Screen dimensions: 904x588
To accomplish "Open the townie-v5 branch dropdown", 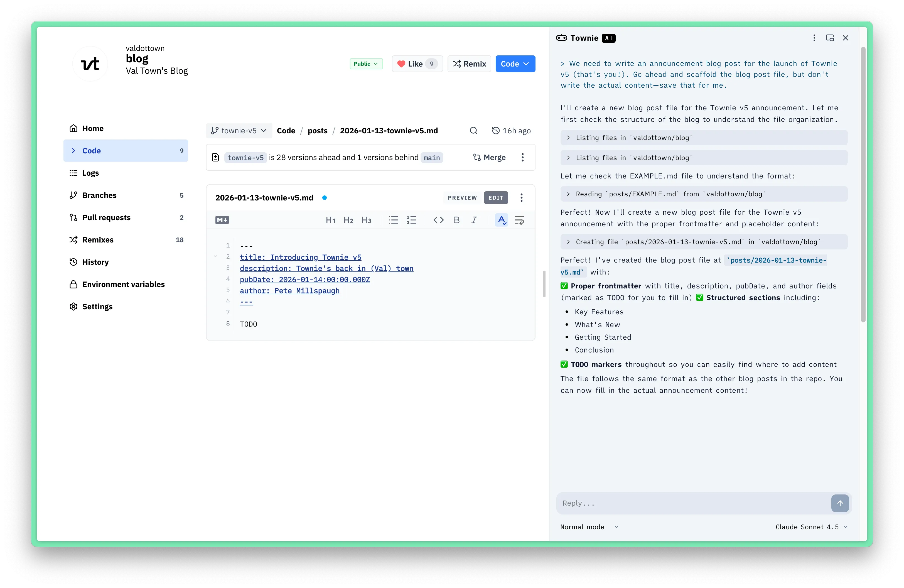I will [x=239, y=131].
